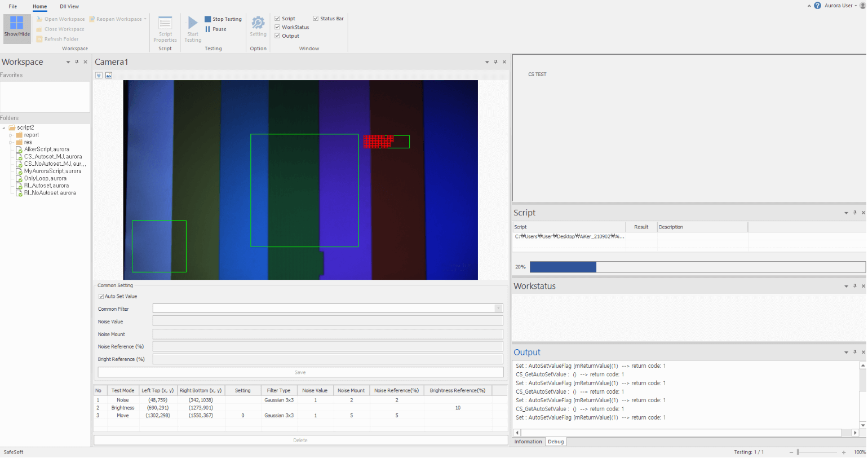Switch to the Dll View tab
The image size is (868, 458).
[x=69, y=6]
